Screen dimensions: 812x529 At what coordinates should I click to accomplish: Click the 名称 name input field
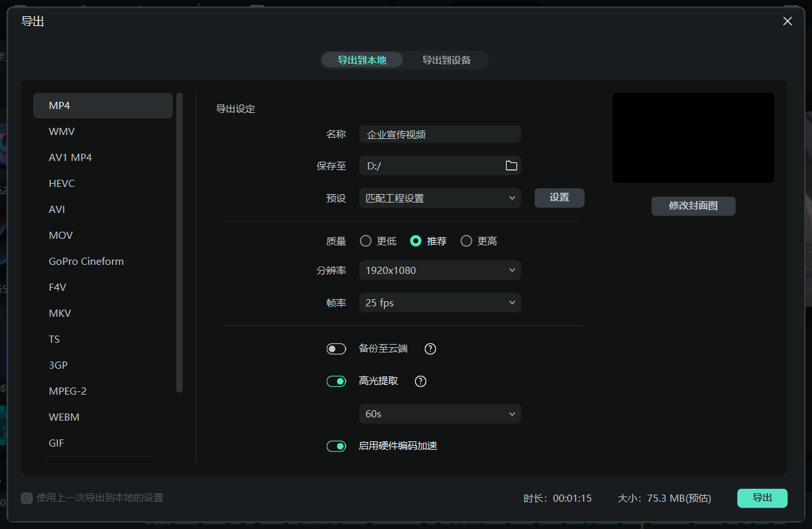coord(440,134)
